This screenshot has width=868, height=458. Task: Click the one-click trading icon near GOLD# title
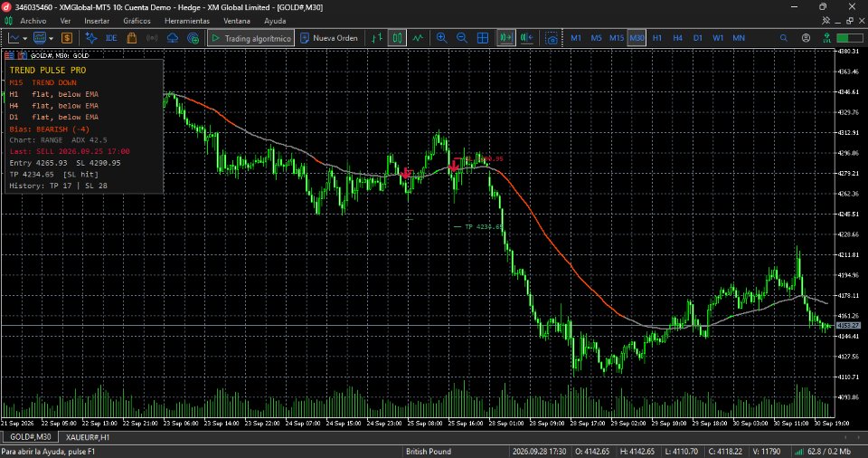tap(22, 55)
